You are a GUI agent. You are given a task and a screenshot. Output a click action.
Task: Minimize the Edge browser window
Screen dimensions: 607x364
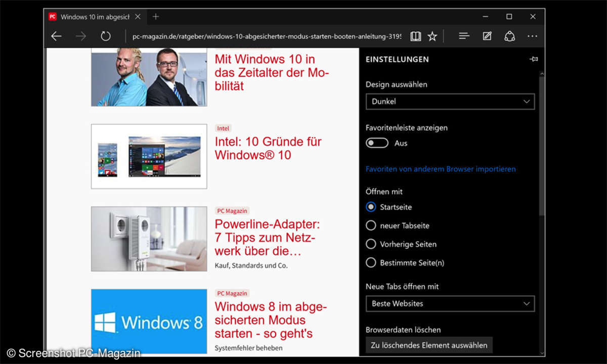pos(486,17)
